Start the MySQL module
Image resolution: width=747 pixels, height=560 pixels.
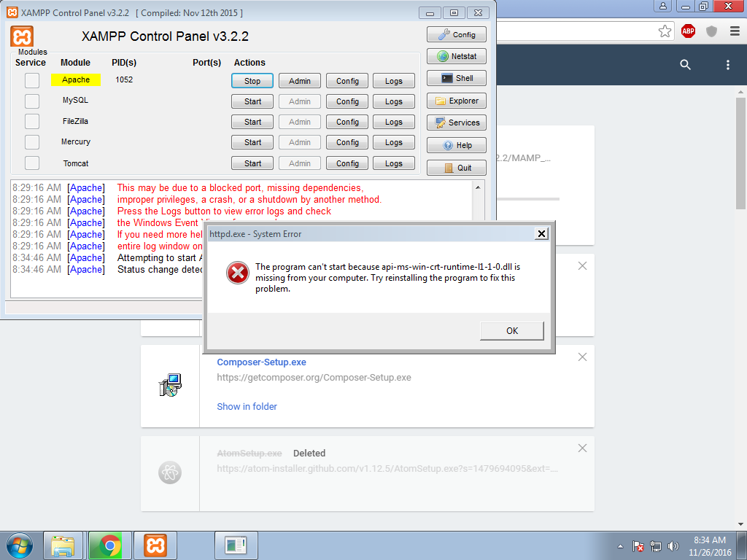(x=252, y=101)
